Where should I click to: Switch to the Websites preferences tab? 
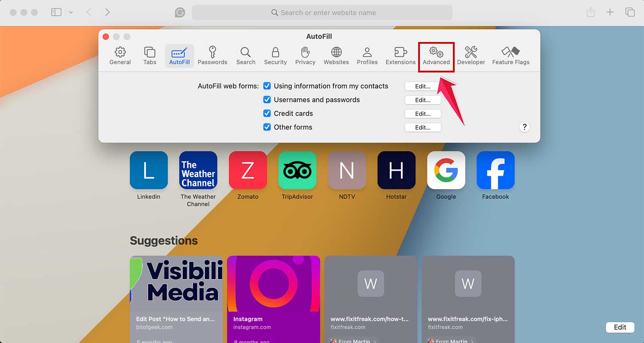(x=336, y=55)
